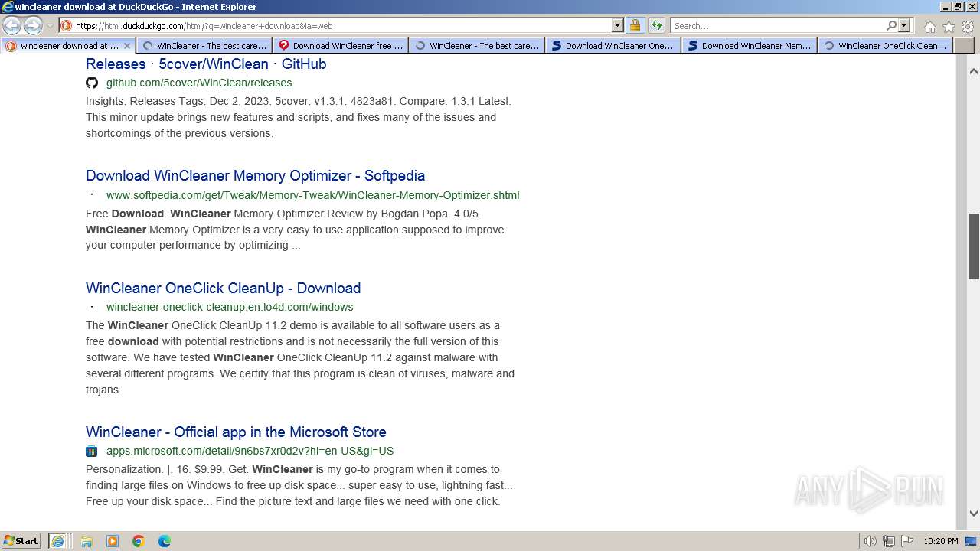Open File Explorer folder icon on taskbar
Viewport: 980px width, 551px height.
point(87,541)
